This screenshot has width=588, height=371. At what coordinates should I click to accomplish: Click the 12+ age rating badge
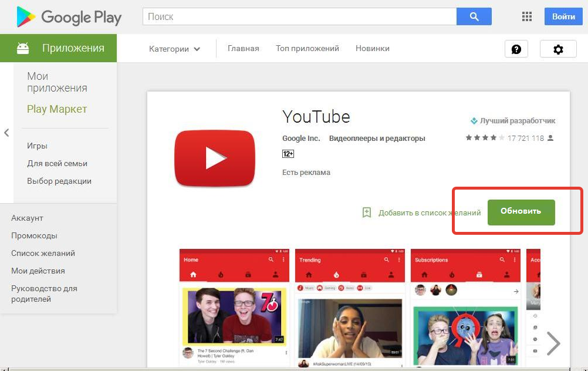[x=288, y=154]
